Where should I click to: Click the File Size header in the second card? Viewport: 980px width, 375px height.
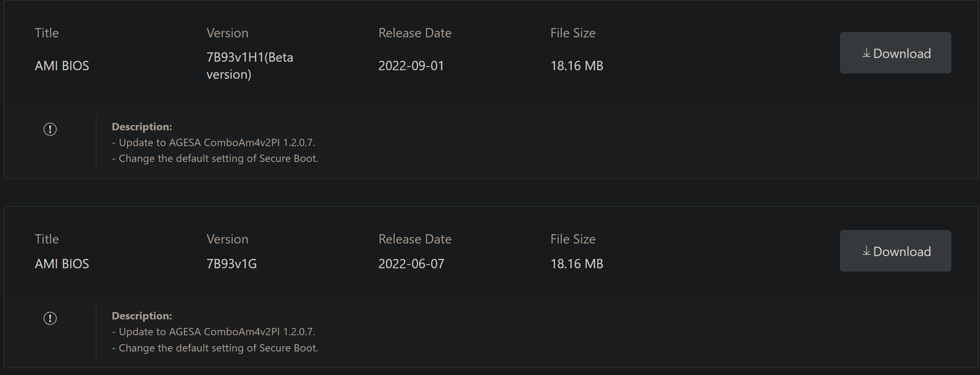pyautogui.click(x=572, y=239)
